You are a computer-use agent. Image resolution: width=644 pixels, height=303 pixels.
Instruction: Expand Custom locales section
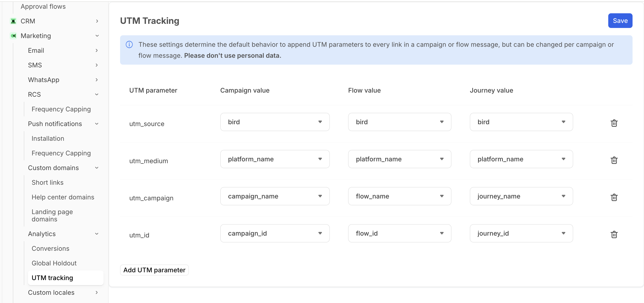pos(96,292)
